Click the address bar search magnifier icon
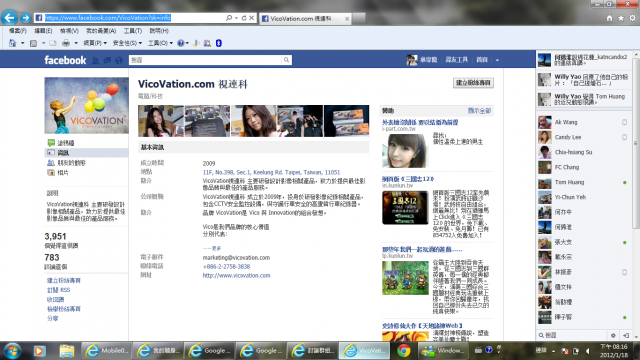The height and width of the screenshot is (360, 640). click(x=229, y=18)
